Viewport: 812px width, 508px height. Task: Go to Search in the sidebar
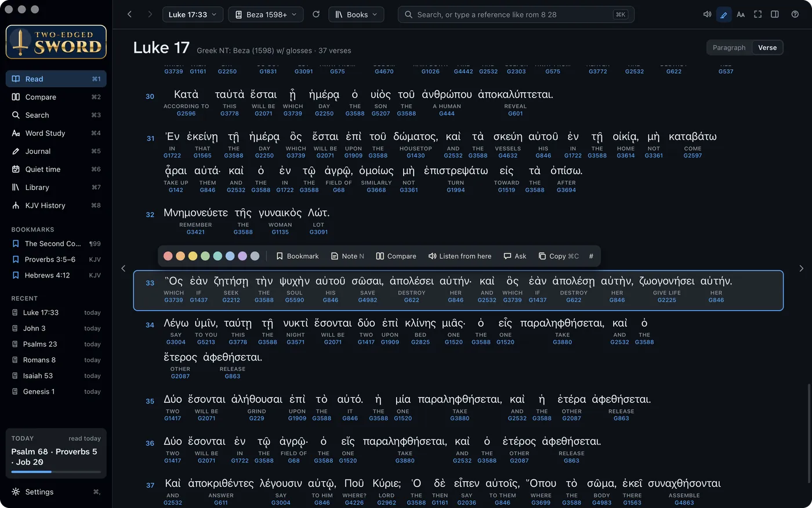(x=56, y=115)
